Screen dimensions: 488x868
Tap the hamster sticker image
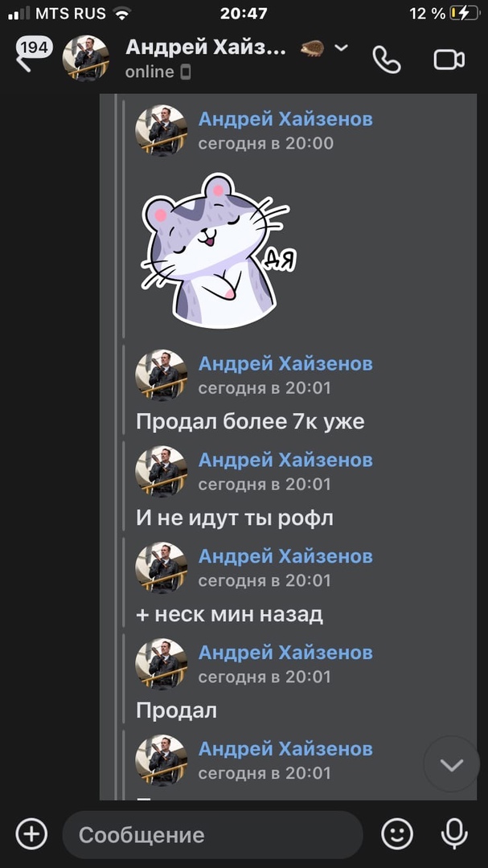pos(218,250)
